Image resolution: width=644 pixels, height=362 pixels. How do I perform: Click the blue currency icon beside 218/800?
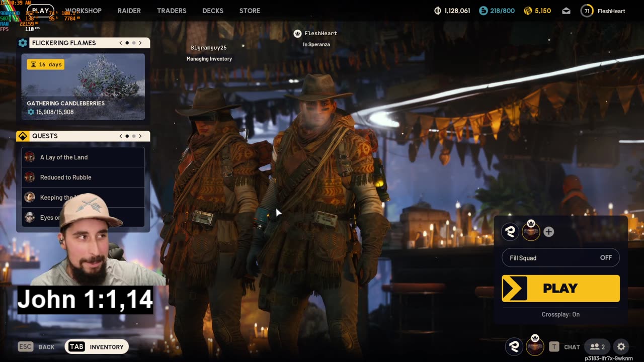tap(484, 11)
